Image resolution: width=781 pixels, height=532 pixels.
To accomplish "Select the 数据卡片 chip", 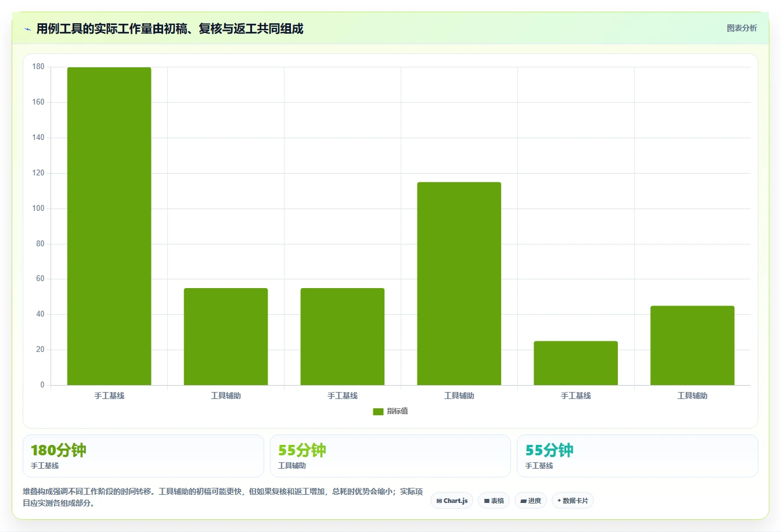I will coord(573,501).
